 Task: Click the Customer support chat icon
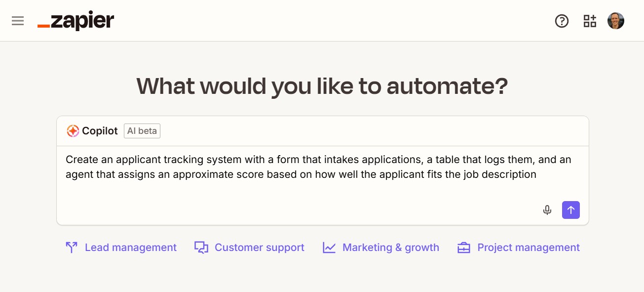coord(201,247)
